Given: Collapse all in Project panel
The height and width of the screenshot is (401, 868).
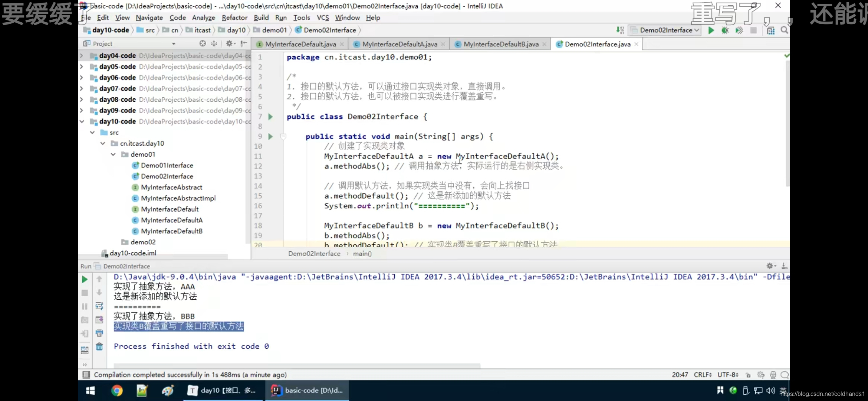Looking at the screenshot, I should point(214,43).
